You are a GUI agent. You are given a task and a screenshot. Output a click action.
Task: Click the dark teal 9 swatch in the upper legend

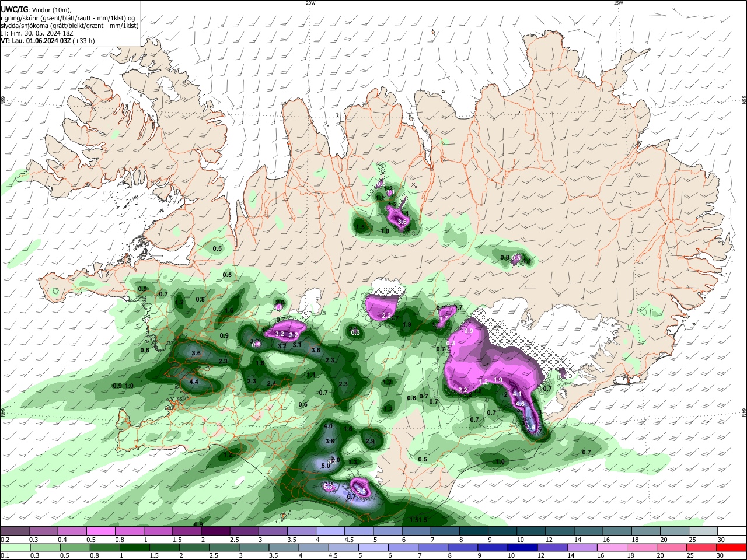tap(502, 531)
